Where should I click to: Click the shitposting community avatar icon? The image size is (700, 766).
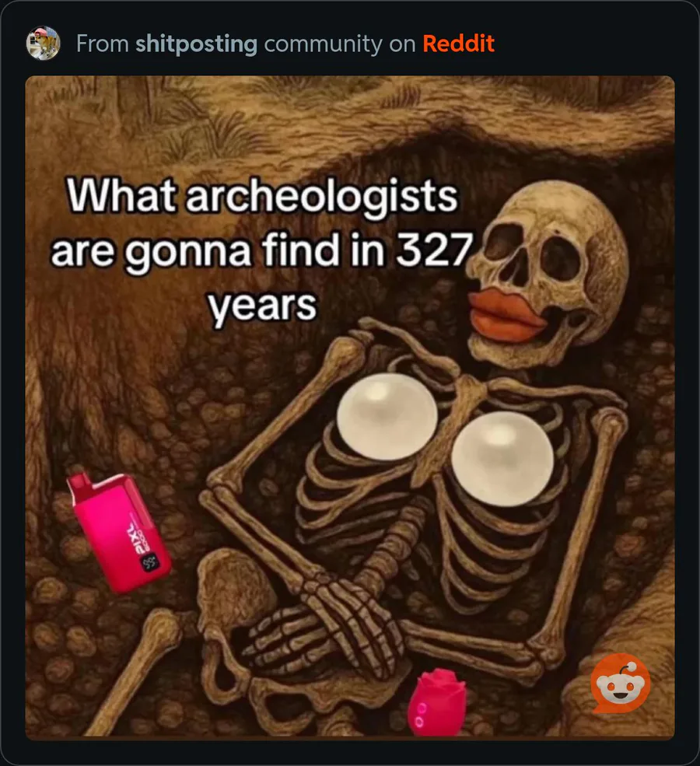[43, 43]
